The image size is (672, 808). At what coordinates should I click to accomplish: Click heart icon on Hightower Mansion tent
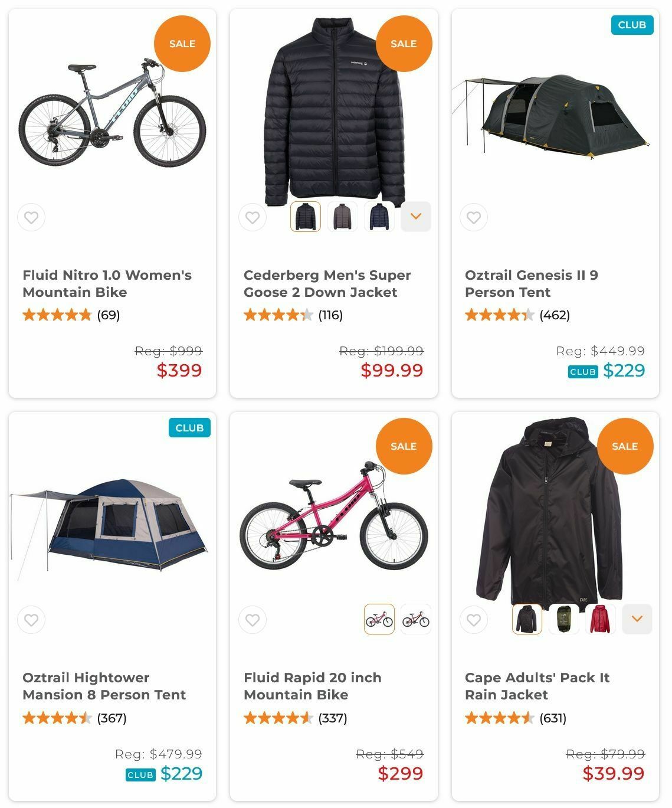[x=31, y=620]
